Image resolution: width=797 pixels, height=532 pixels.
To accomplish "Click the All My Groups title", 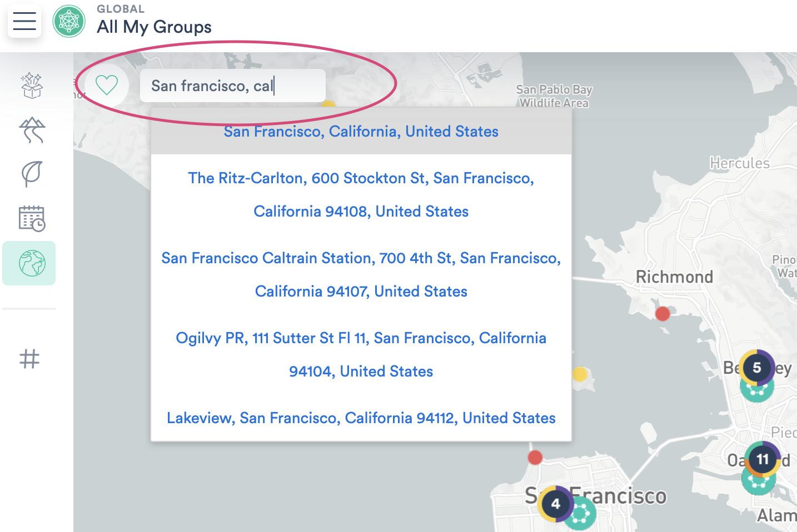I will [154, 27].
